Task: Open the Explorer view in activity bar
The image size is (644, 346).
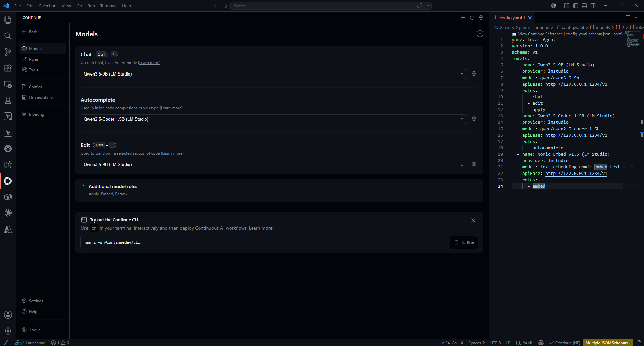Action: [8, 20]
